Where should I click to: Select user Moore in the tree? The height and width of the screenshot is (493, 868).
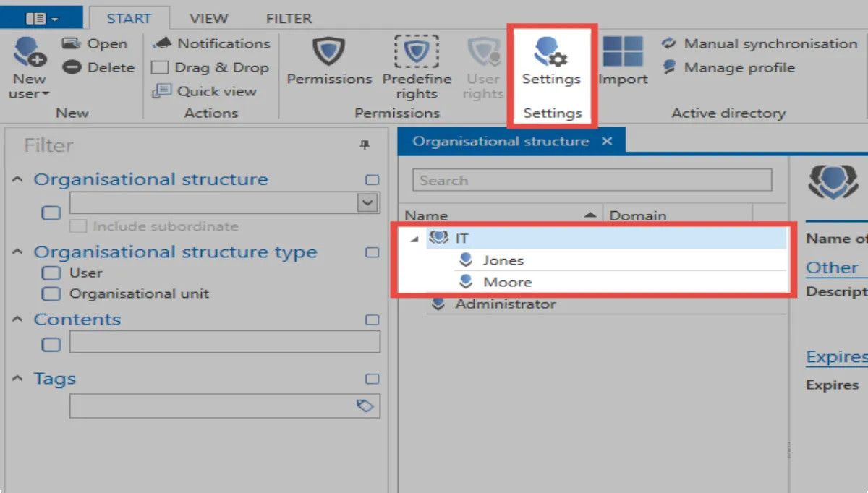[x=620, y=282]
